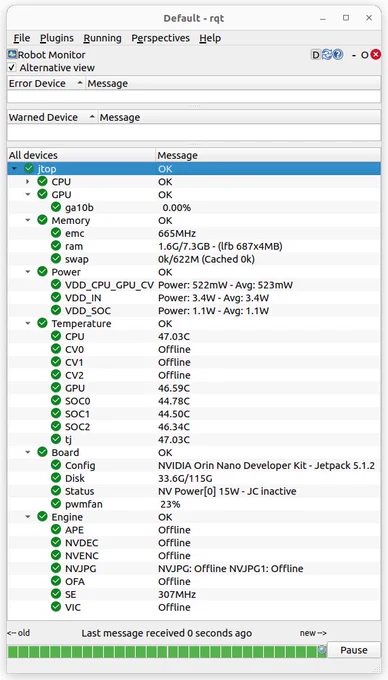Image resolution: width=388 pixels, height=680 pixels.
Task: Click the Robot Monitor plugin icon
Action: coord(12,55)
